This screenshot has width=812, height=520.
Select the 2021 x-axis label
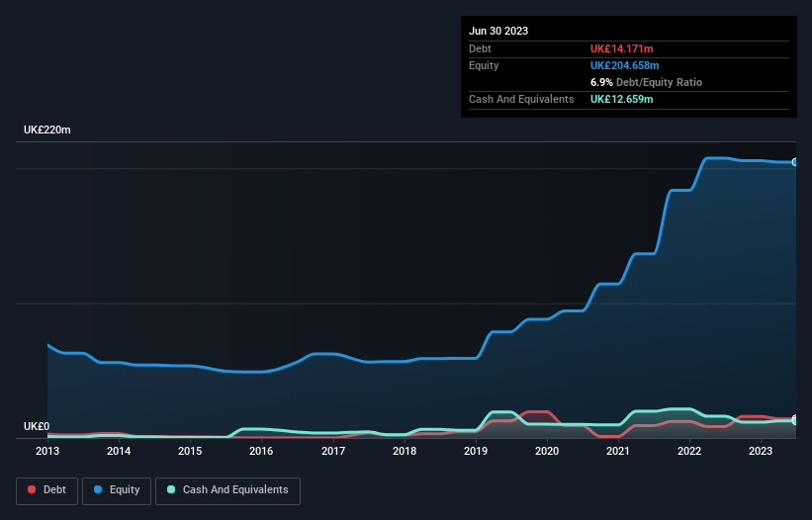(618, 451)
